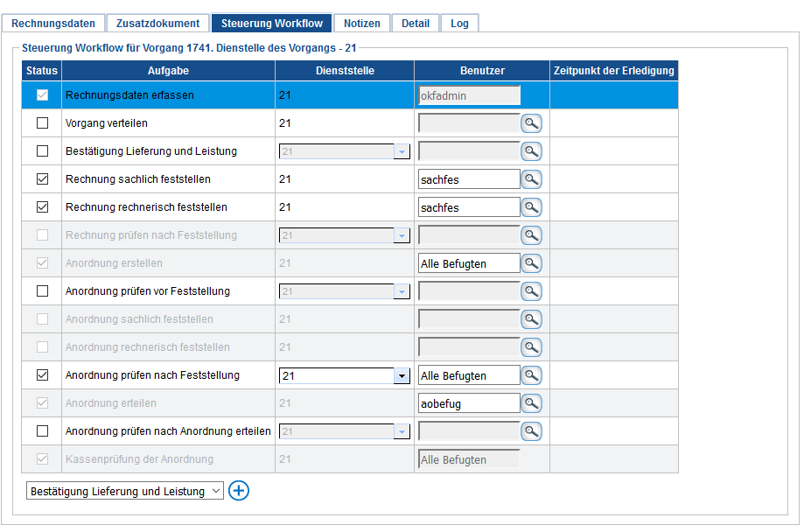The width and height of the screenshot is (811, 532).
Task: Open the Log tab
Action: (459, 24)
